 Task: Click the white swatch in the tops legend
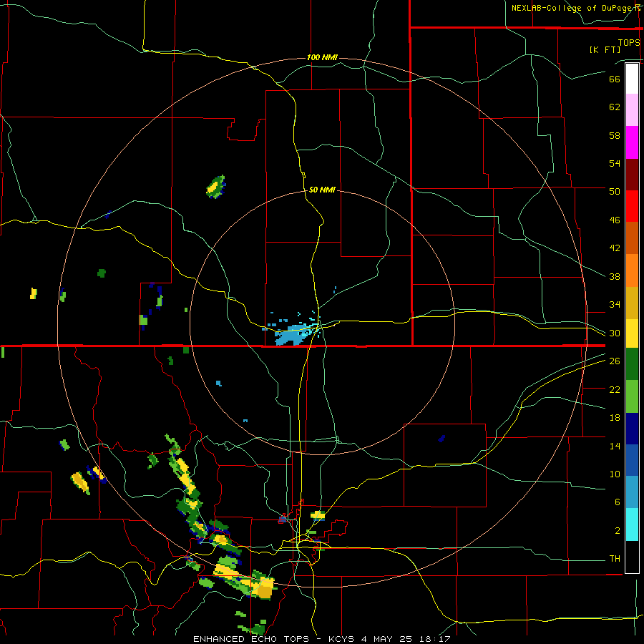pos(632,79)
